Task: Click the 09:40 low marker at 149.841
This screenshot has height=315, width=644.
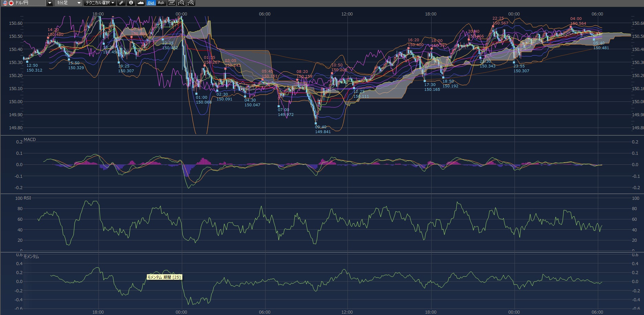Action: tap(316, 123)
